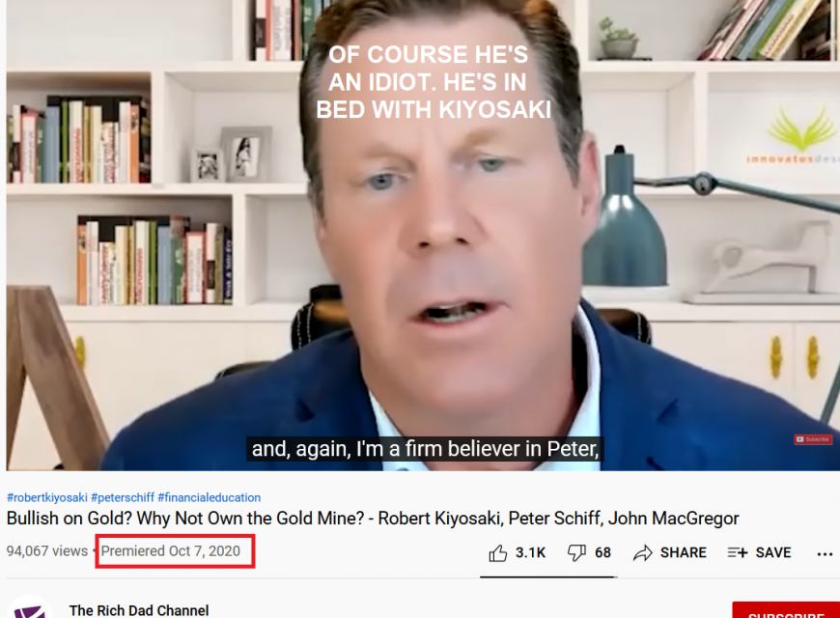Click The Rich Dad Channel avatar
The width and height of the screenshot is (840, 618).
pos(30,608)
